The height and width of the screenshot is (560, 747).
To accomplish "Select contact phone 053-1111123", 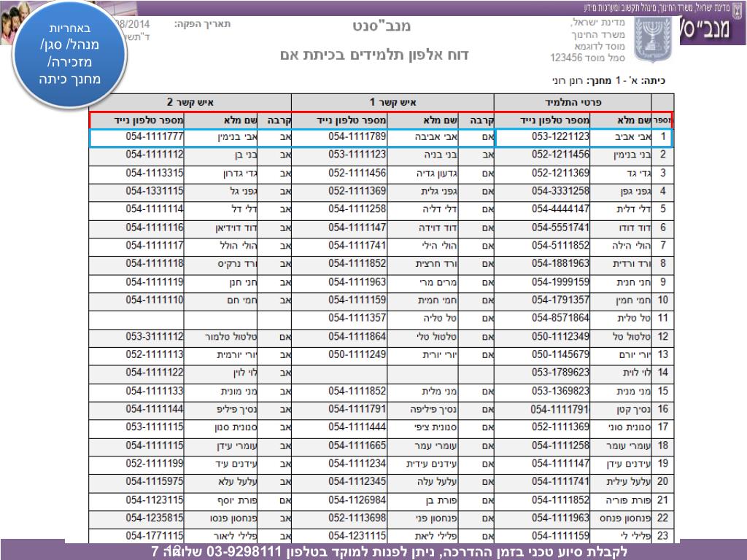I will click(x=357, y=155).
